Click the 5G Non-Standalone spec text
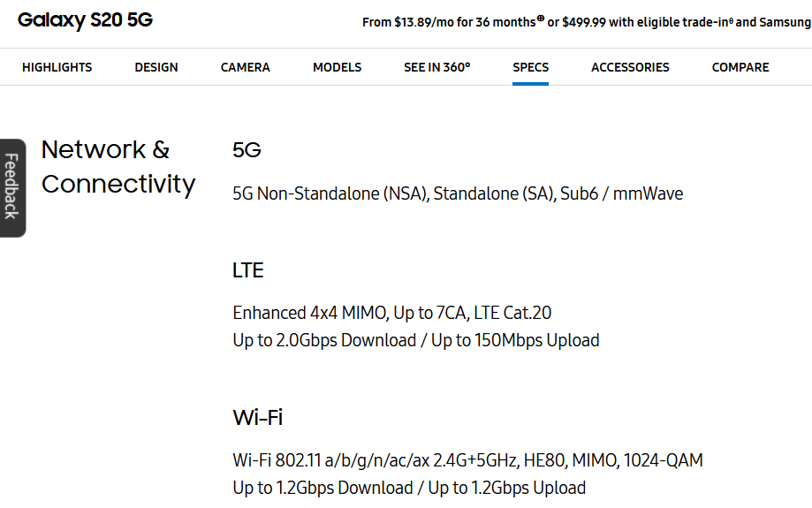The image size is (812, 508). 457,193
